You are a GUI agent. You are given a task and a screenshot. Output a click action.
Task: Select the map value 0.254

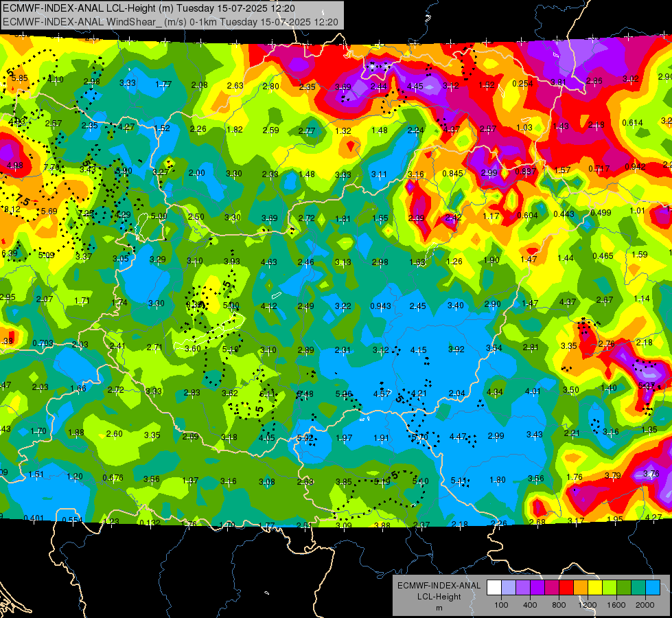pos(522,84)
